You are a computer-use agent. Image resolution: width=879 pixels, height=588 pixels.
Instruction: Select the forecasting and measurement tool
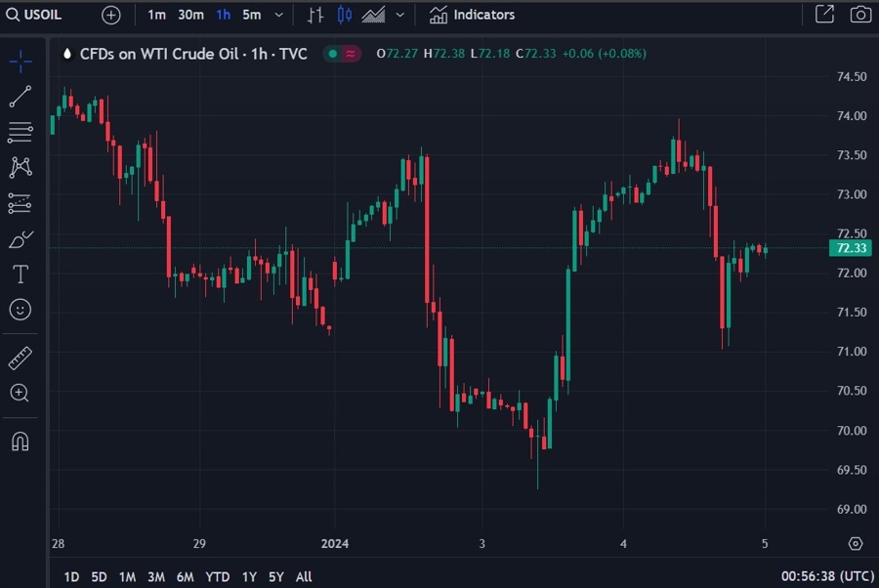[x=21, y=203]
